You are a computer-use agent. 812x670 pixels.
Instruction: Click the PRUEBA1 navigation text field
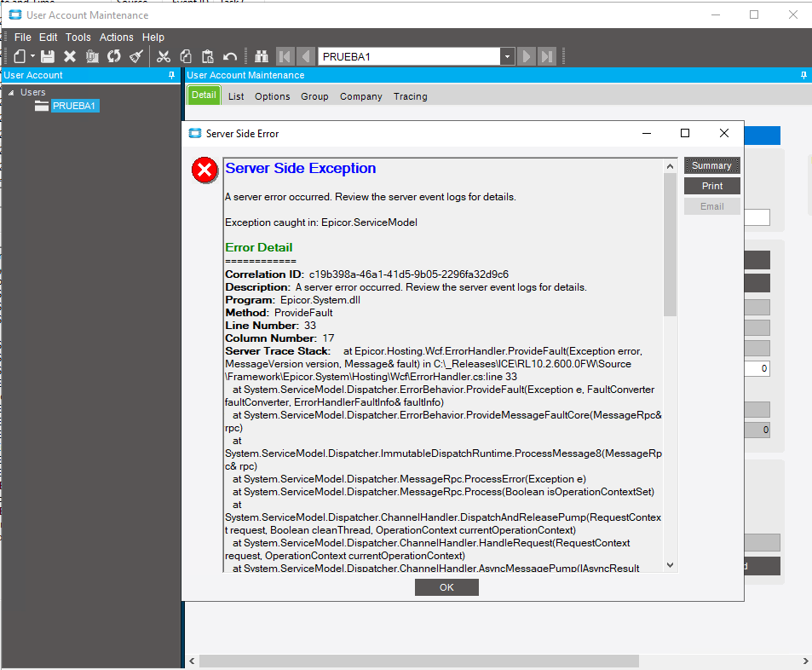[x=409, y=56]
